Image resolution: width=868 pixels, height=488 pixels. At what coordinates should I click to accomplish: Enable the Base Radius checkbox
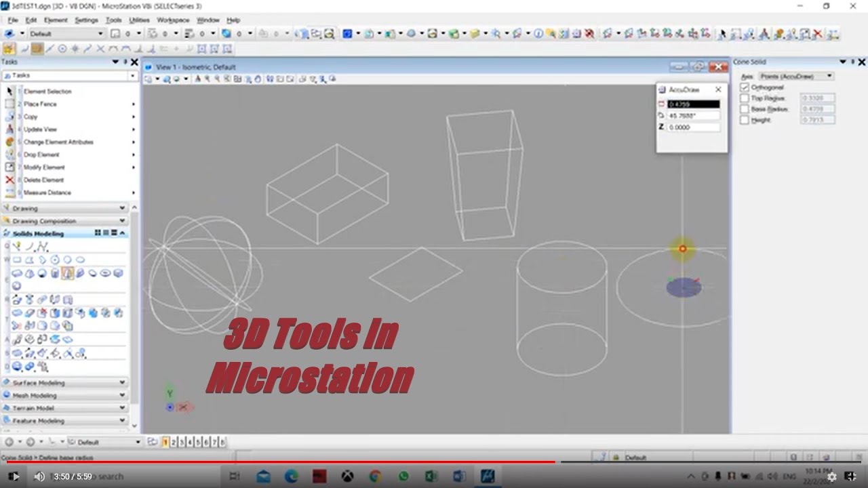click(745, 109)
